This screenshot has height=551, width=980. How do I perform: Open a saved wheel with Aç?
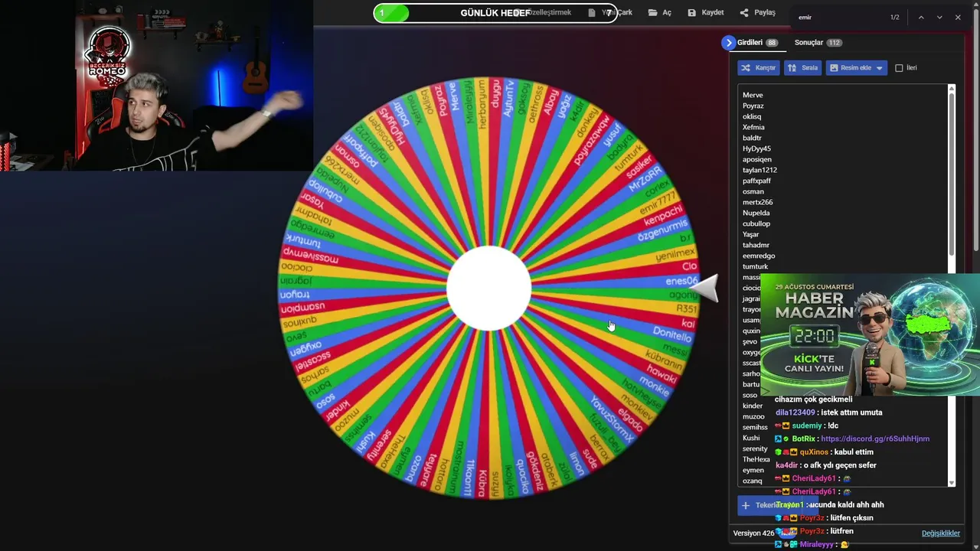[659, 13]
